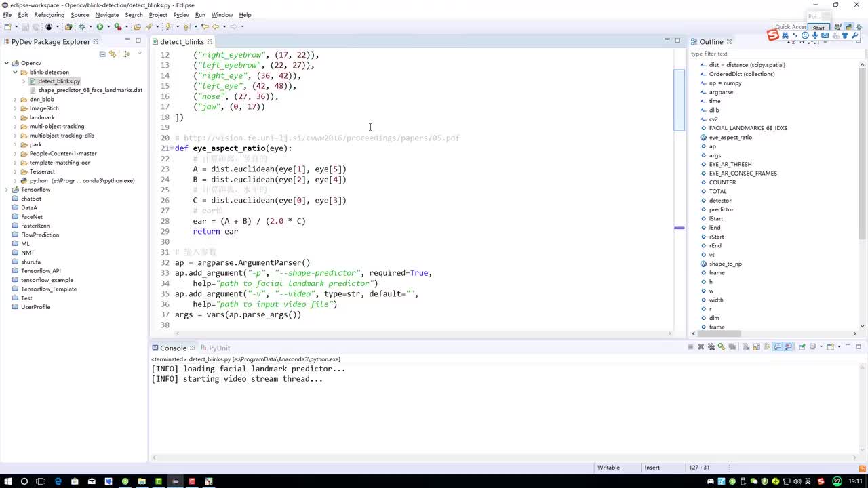
Task: Toggle Show Console on Standard Out change
Action: 778,347
